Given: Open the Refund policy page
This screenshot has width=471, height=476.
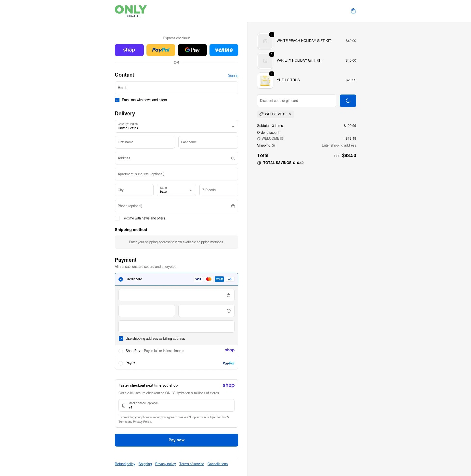Looking at the screenshot, I should pos(125,464).
